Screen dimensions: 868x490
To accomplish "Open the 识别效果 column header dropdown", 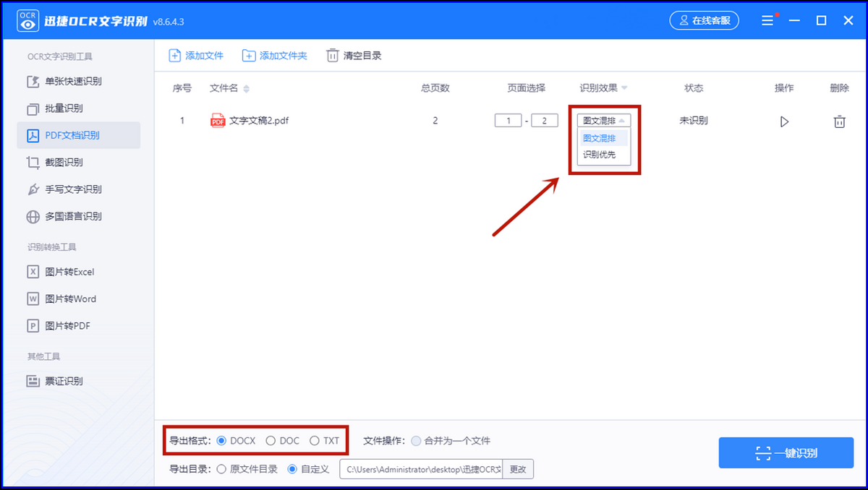I will click(x=624, y=88).
